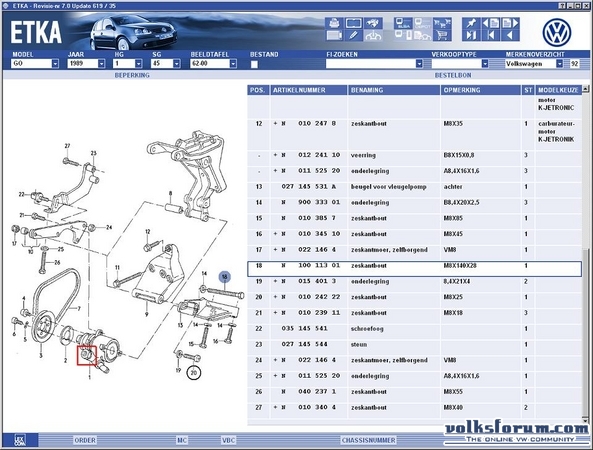Viewport: 593px width, 450px height.
Task: Click the pencil edit icon
Action: click(x=353, y=36)
